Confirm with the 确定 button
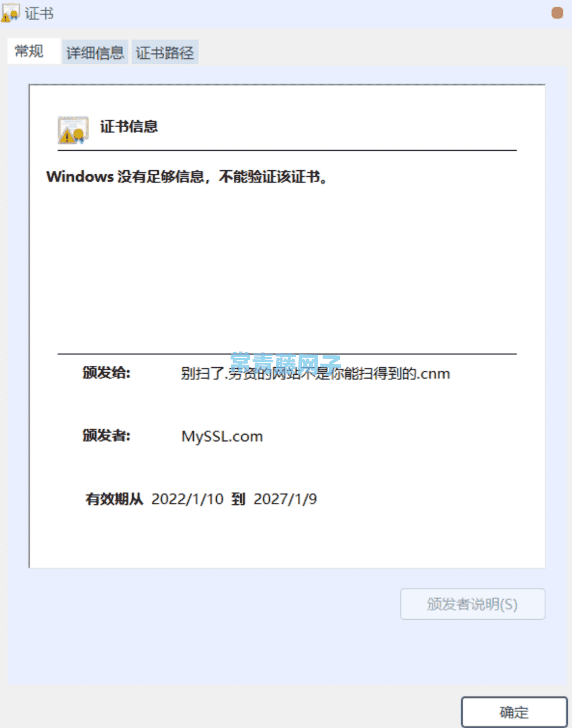 (514, 712)
